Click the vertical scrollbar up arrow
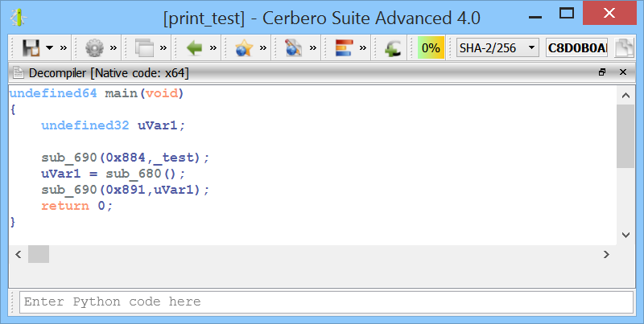This screenshot has height=324, width=644. tap(626, 96)
